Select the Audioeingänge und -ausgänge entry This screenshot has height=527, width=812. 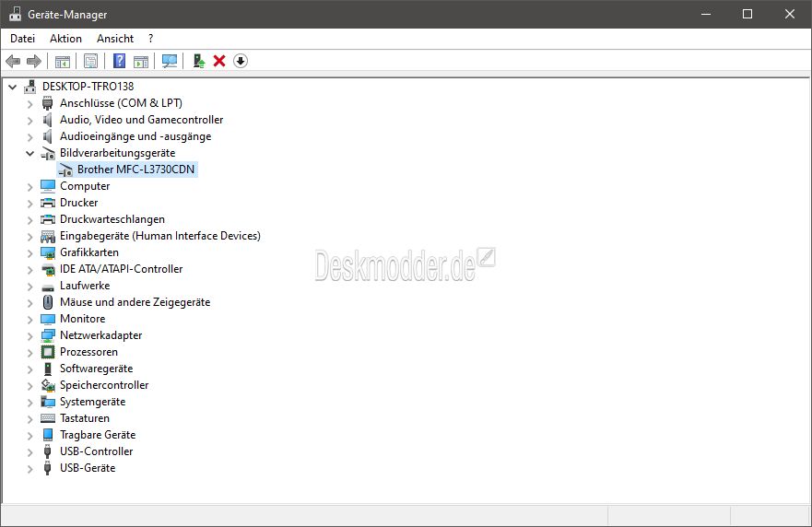point(135,136)
